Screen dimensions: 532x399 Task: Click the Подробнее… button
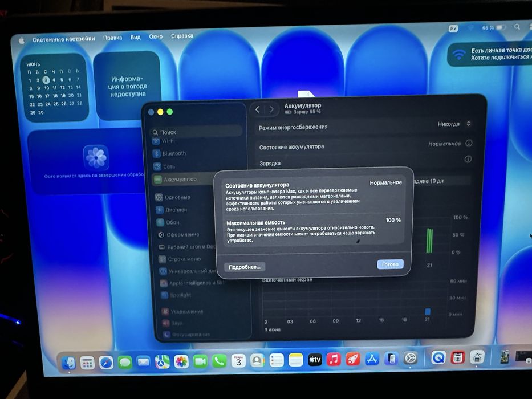(245, 267)
